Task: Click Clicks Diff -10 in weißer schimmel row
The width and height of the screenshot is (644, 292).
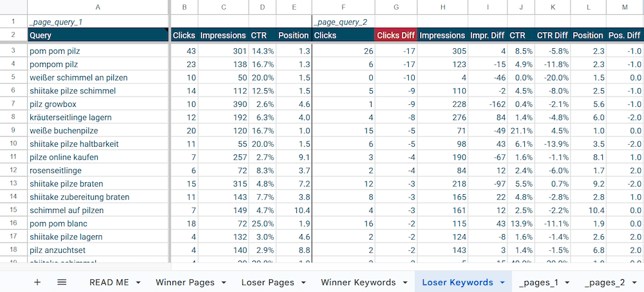Action: coord(396,78)
